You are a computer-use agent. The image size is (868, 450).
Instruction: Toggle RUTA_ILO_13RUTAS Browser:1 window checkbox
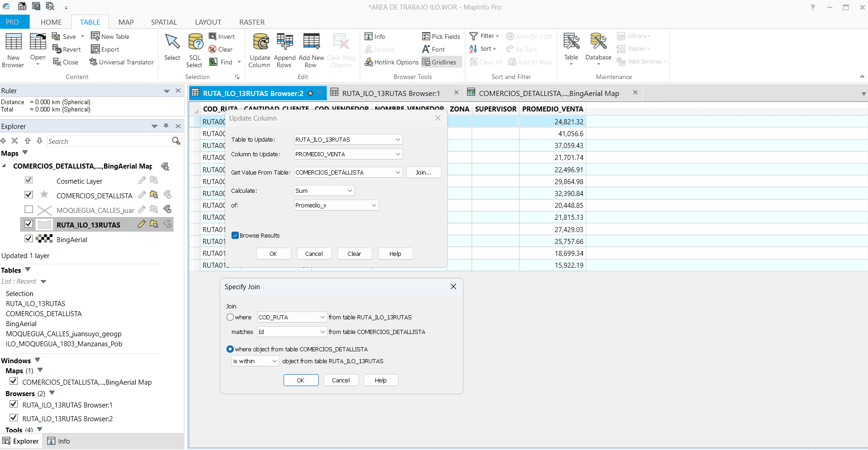point(14,404)
